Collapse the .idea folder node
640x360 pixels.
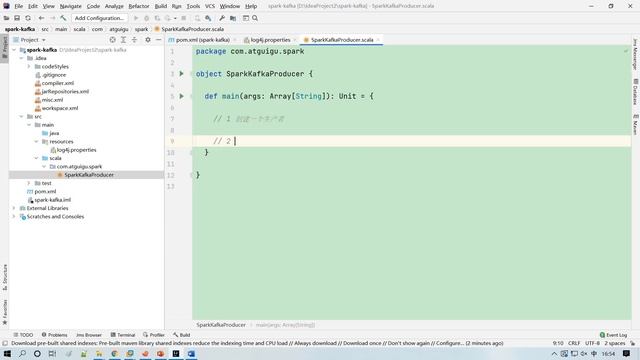click(22, 58)
